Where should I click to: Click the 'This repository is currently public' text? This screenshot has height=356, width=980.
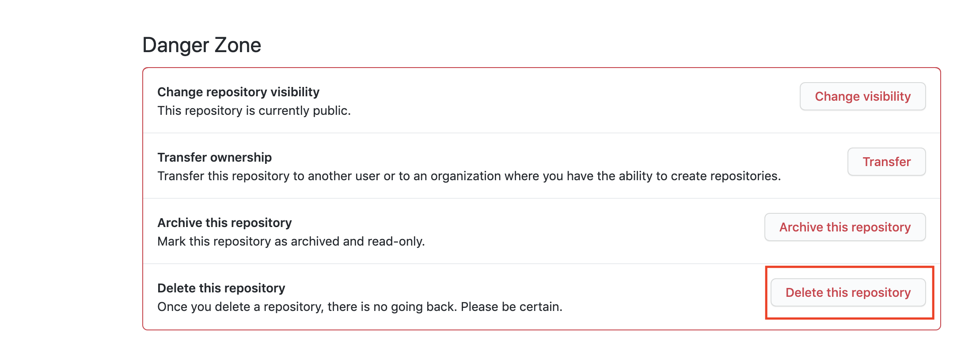coord(254,110)
